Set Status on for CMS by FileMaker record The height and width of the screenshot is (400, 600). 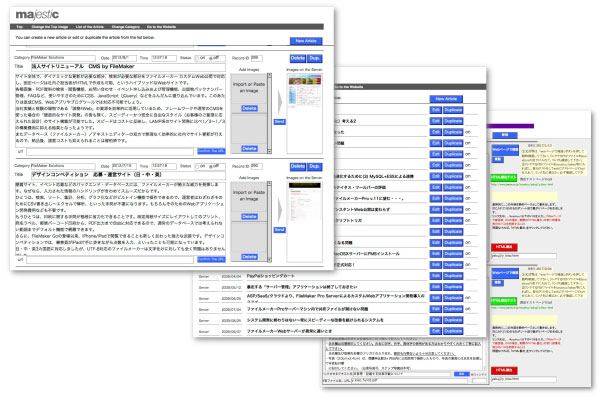tap(197, 58)
